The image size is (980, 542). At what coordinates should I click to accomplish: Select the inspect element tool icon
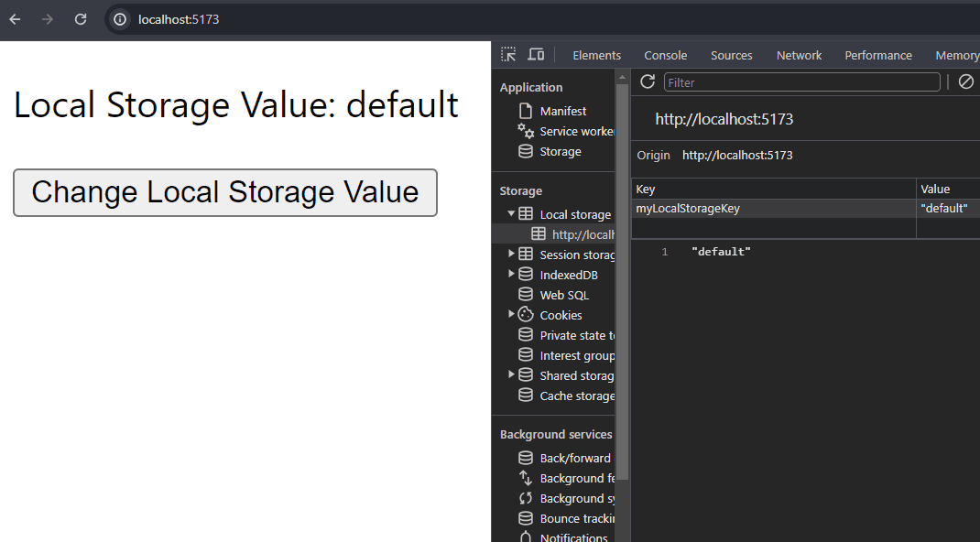[x=508, y=54]
